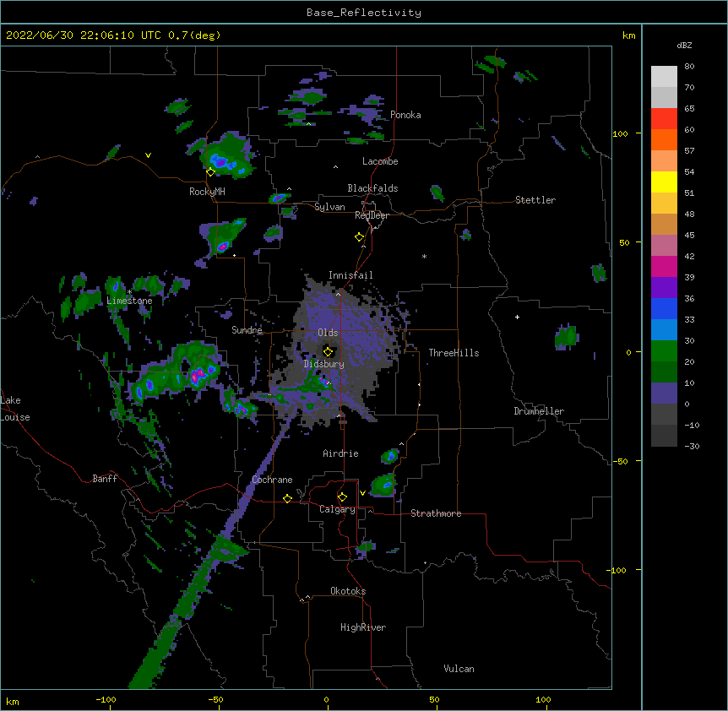Select the yellow radar site marker under Olds

328,351
